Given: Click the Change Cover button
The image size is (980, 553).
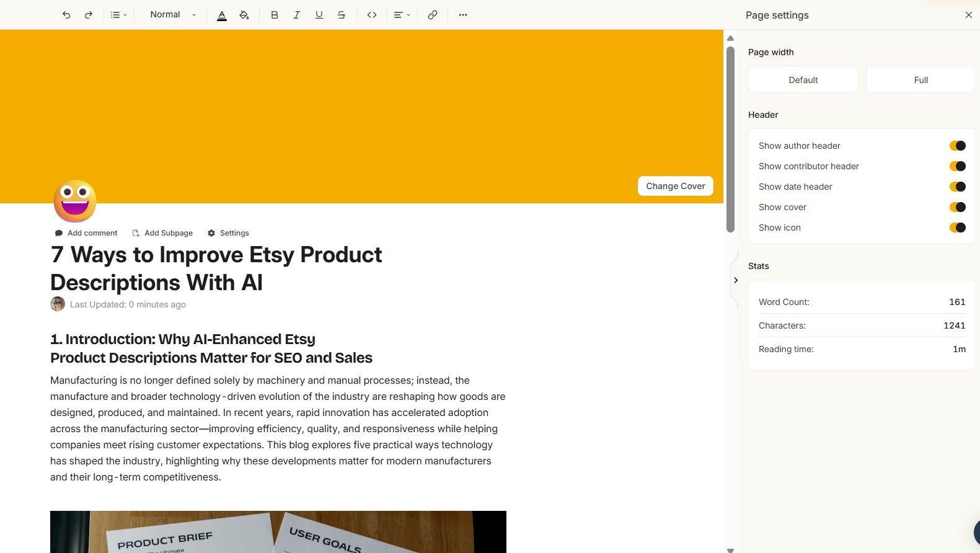Looking at the screenshot, I should coord(676,186).
